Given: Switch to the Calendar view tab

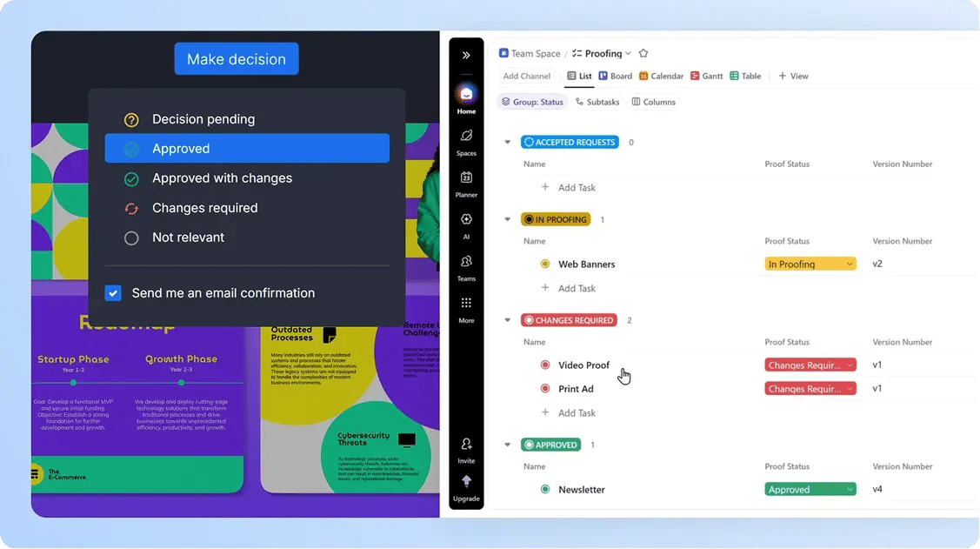Looking at the screenshot, I should [x=661, y=77].
